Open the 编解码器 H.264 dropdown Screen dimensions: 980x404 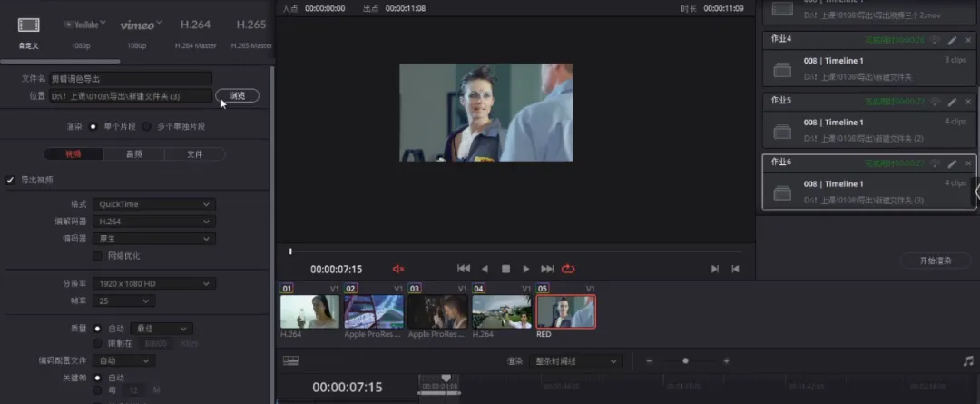tap(153, 222)
